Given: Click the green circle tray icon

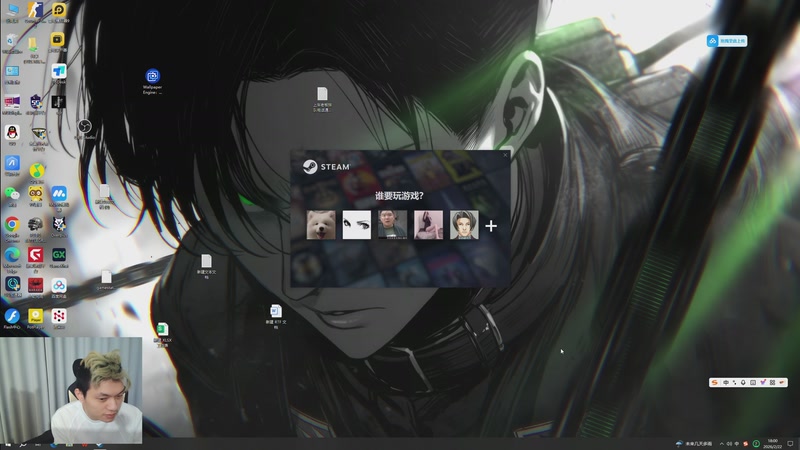Looking at the screenshot, I should click(x=756, y=444).
